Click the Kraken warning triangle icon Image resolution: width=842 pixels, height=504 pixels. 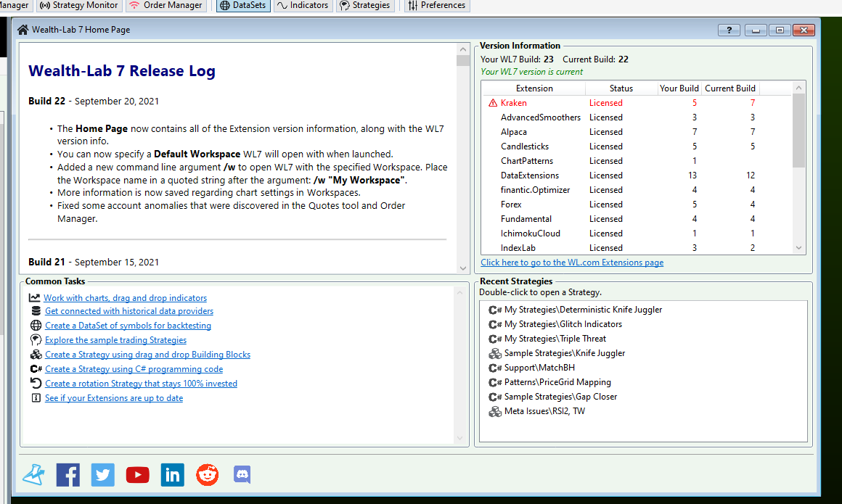[493, 103]
